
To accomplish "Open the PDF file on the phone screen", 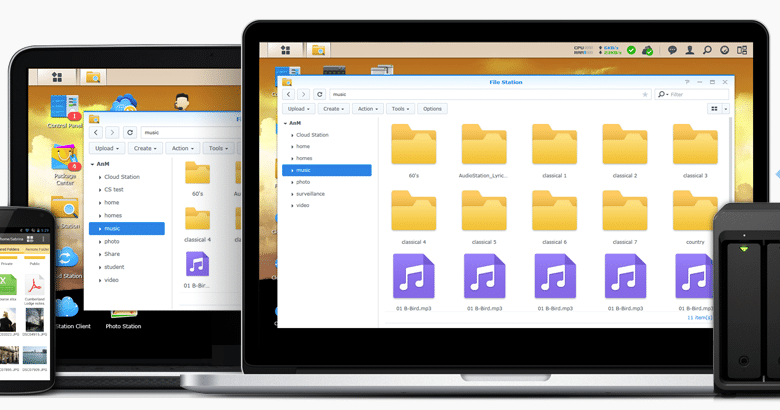I will 34,290.
